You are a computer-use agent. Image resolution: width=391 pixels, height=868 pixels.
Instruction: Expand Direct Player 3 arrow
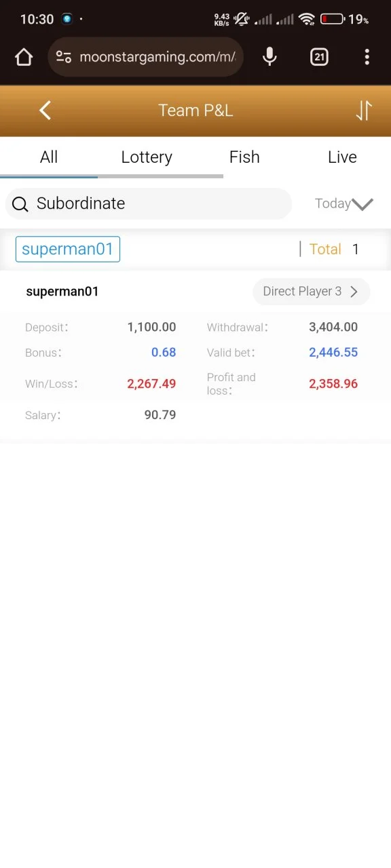(354, 292)
